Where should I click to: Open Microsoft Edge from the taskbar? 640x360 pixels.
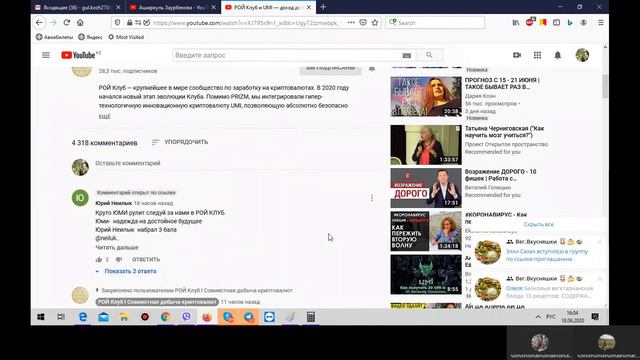coord(83,317)
